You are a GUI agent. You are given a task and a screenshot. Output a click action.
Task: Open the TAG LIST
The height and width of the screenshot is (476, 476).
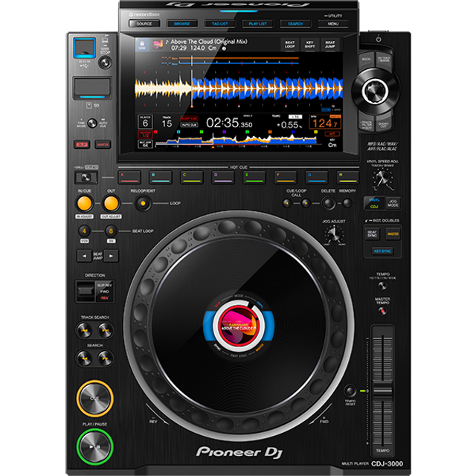[220, 24]
